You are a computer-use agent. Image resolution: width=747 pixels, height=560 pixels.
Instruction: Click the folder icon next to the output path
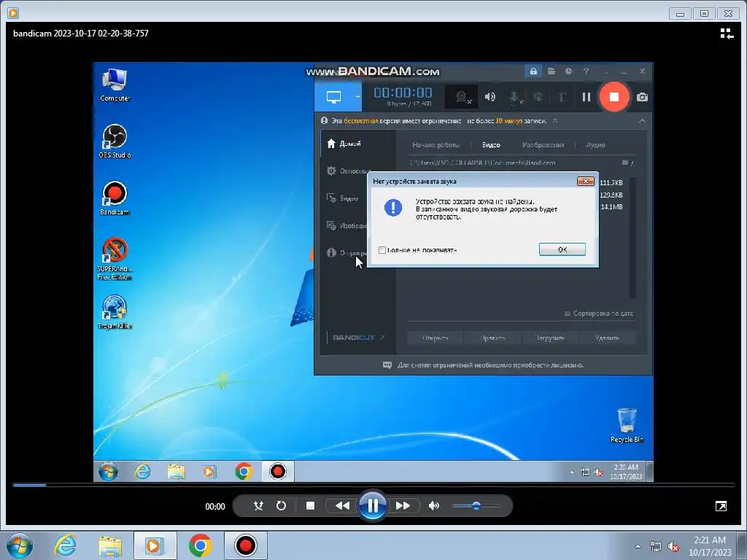click(625, 163)
